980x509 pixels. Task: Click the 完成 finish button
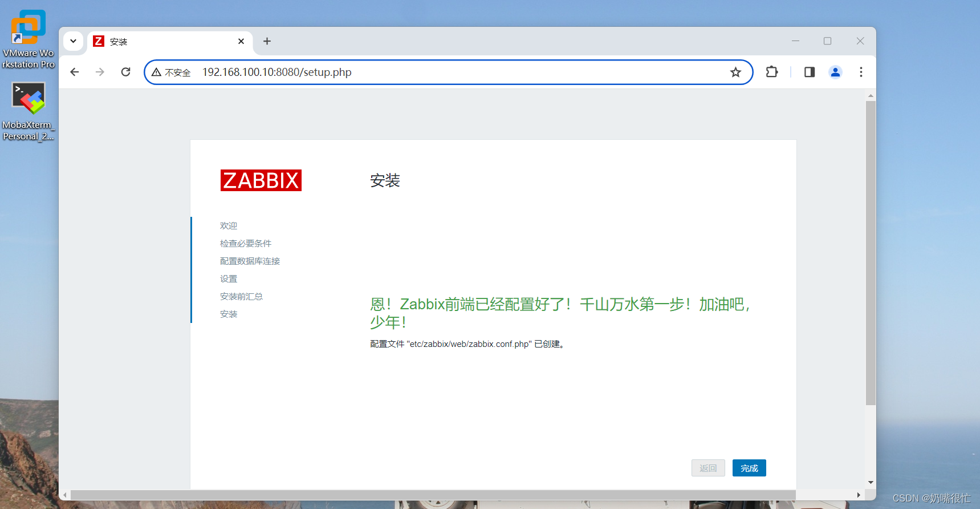749,468
